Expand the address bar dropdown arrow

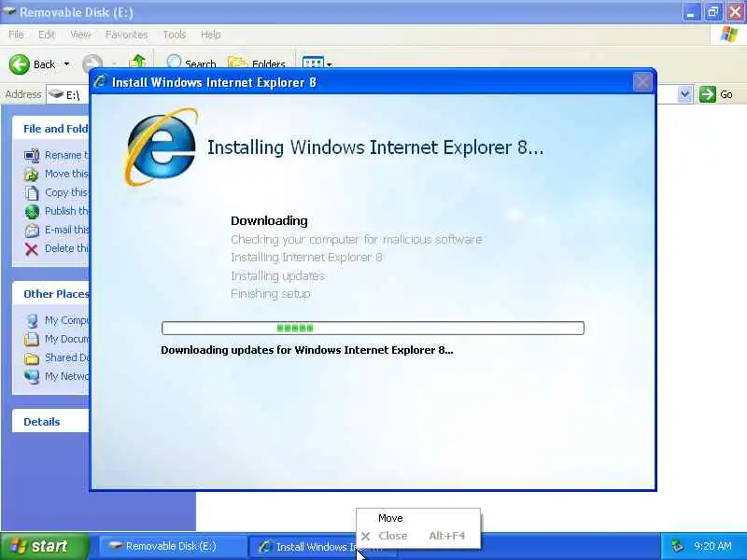[x=684, y=94]
